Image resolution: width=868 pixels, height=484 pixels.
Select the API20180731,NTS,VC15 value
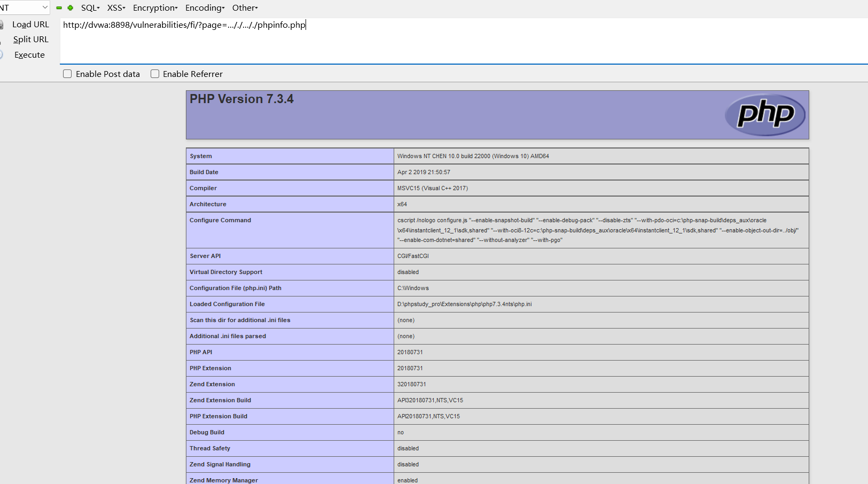click(428, 416)
